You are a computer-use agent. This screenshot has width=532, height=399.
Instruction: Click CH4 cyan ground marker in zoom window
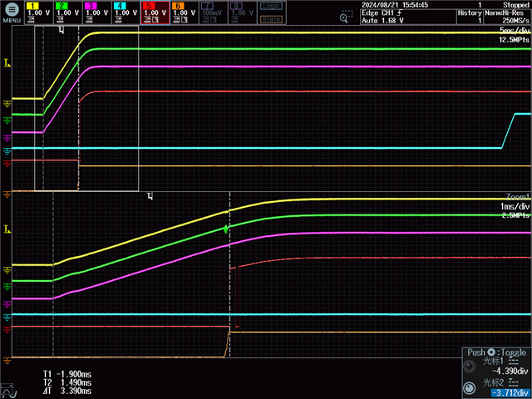click(x=7, y=318)
